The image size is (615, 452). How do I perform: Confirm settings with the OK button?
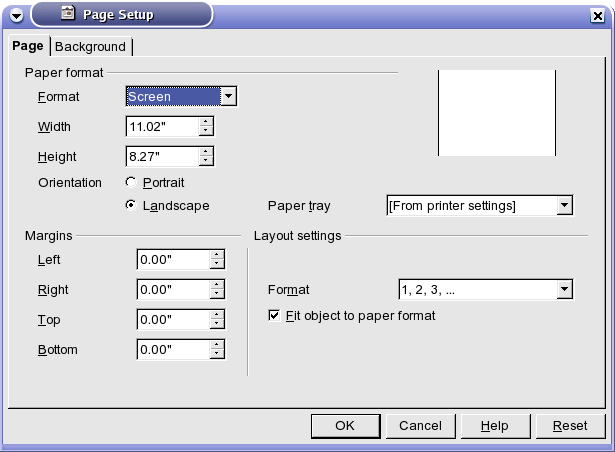tap(345, 426)
